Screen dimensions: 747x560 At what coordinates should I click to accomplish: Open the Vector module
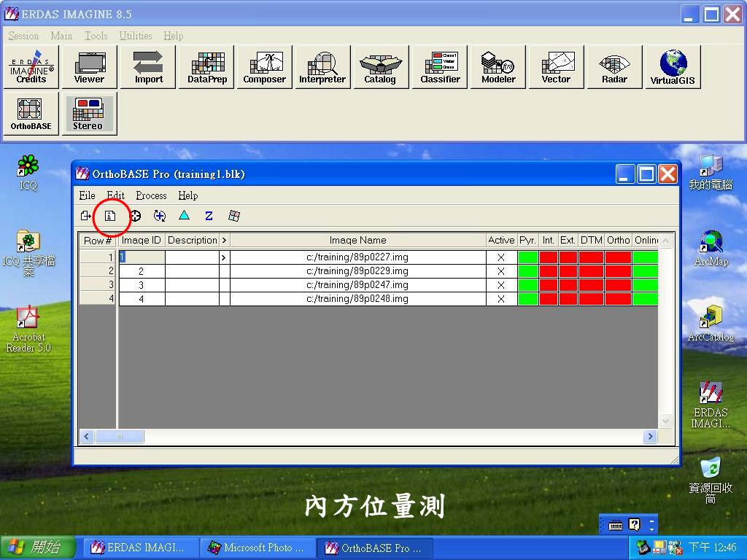point(556,67)
